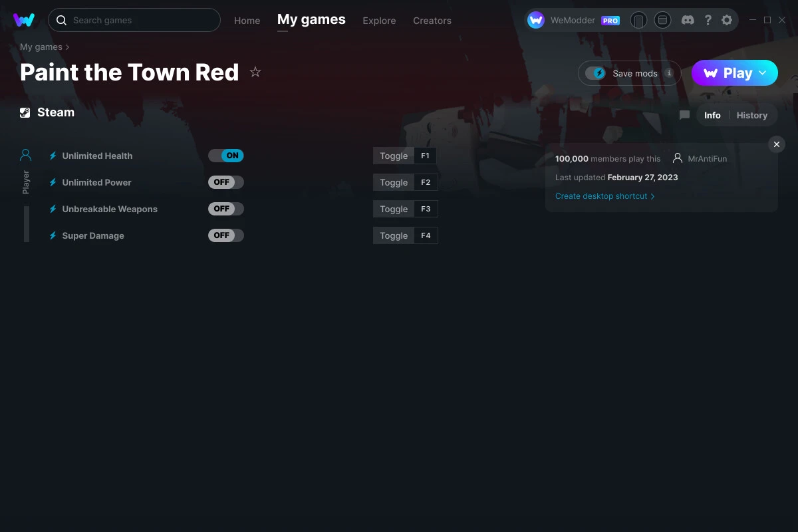Open the feedback chat bubble icon
Viewport: 798px width, 532px height.
pyautogui.click(x=684, y=115)
